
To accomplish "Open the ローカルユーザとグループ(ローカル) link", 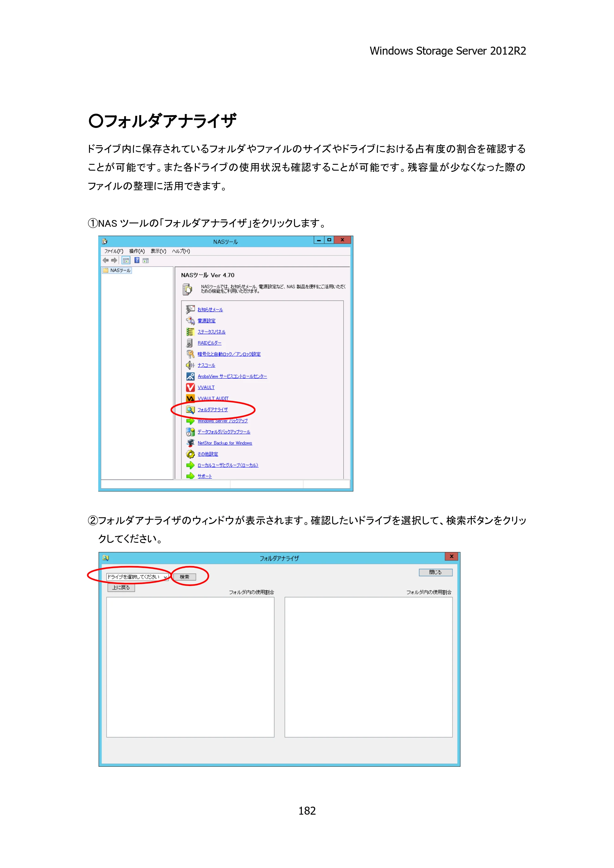I will (x=228, y=465).
